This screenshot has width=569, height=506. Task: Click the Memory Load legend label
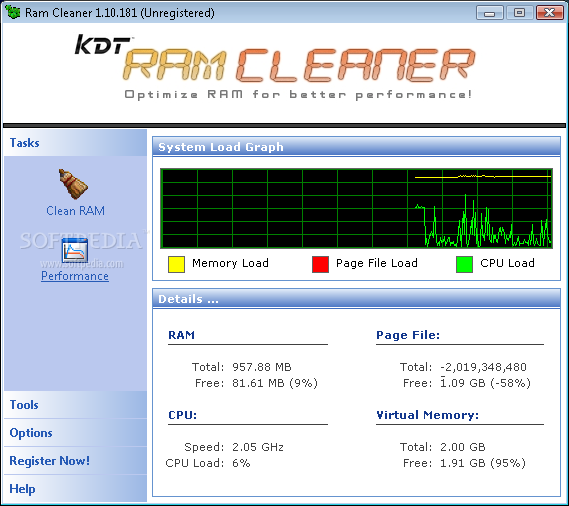pos(230,263)
